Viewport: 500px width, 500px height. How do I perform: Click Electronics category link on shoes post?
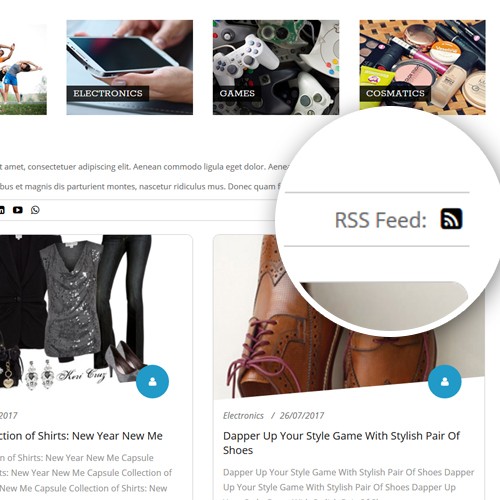pyautogui.click(x=243, y=416)
